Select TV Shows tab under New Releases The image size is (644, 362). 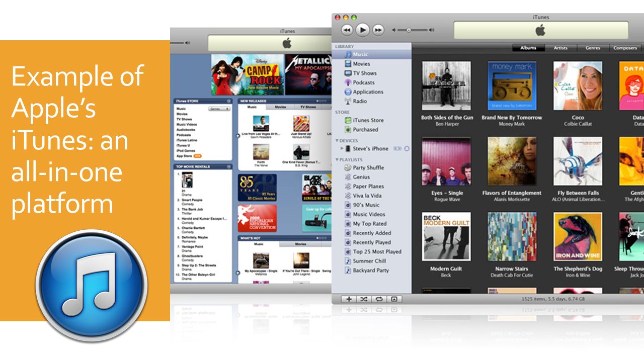308,107
